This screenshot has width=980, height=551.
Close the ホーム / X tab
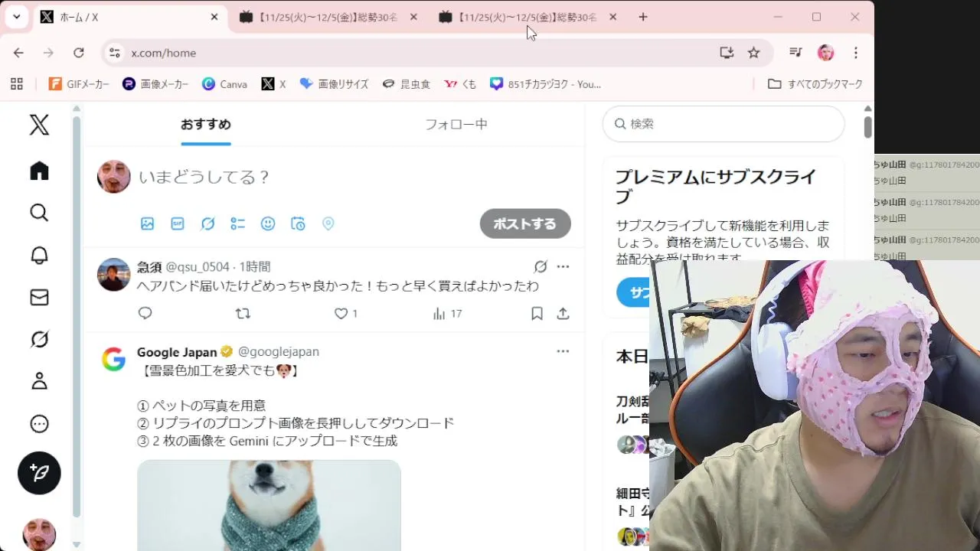pos(214,17)
